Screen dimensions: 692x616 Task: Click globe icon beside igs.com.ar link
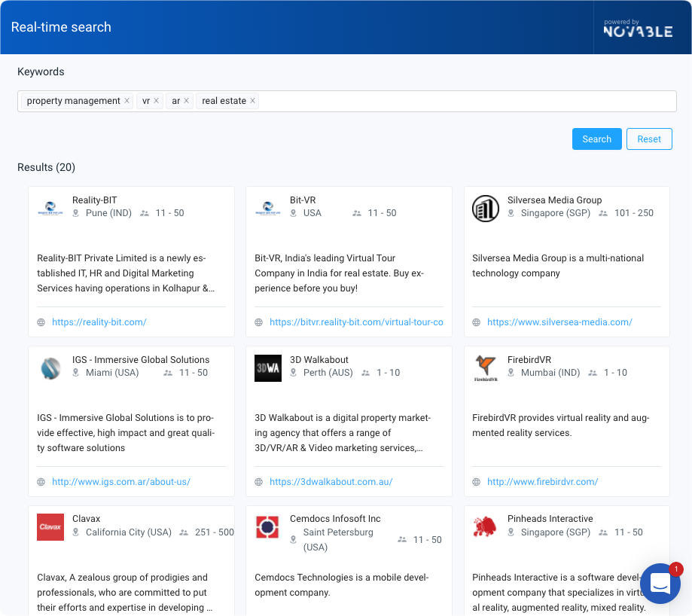[41, 482]
